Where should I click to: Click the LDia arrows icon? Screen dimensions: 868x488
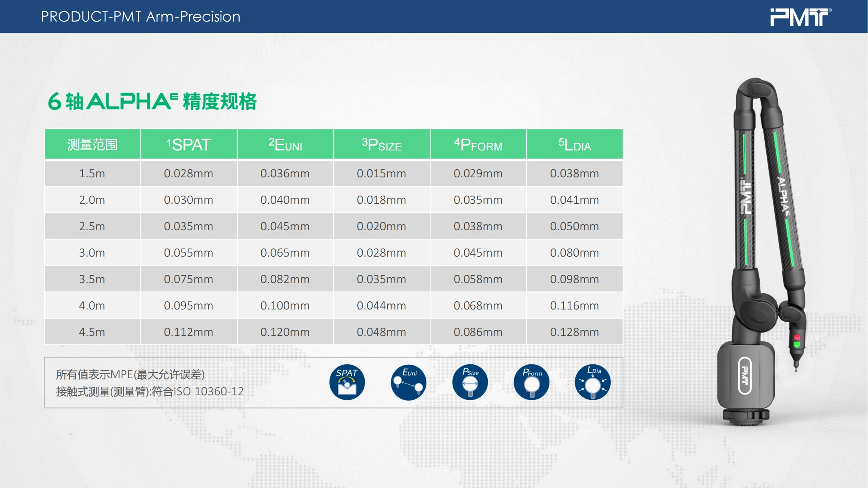click(593, 382)
